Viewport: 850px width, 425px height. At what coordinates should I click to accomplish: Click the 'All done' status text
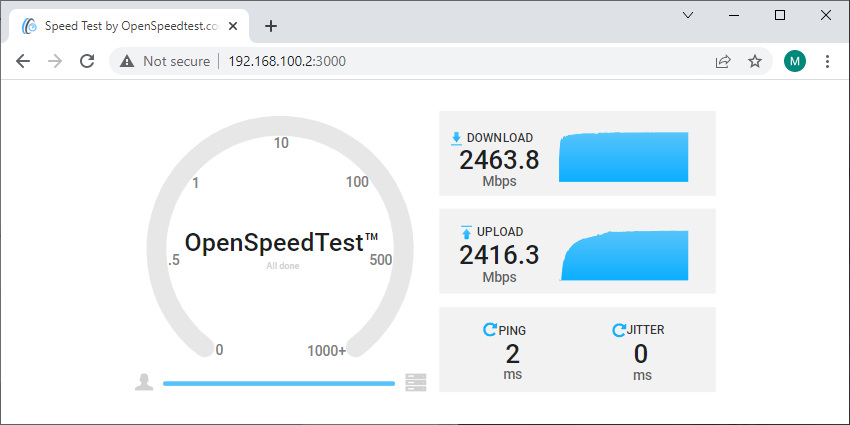click(282, 266)
